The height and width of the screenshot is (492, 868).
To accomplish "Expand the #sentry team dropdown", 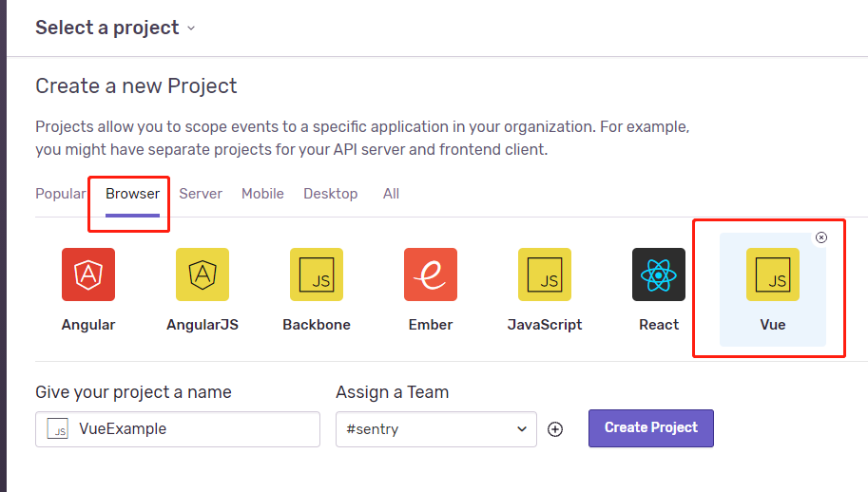I will [436, 429].
